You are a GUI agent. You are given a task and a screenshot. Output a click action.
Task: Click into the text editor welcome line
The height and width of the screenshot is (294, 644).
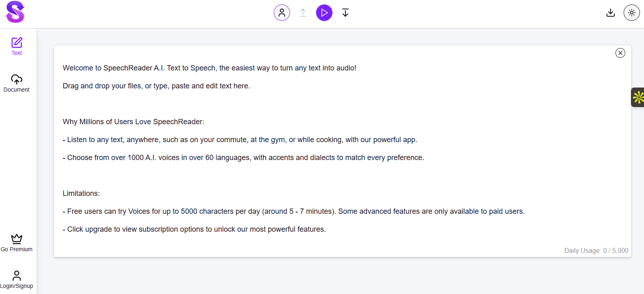point(209,68)
